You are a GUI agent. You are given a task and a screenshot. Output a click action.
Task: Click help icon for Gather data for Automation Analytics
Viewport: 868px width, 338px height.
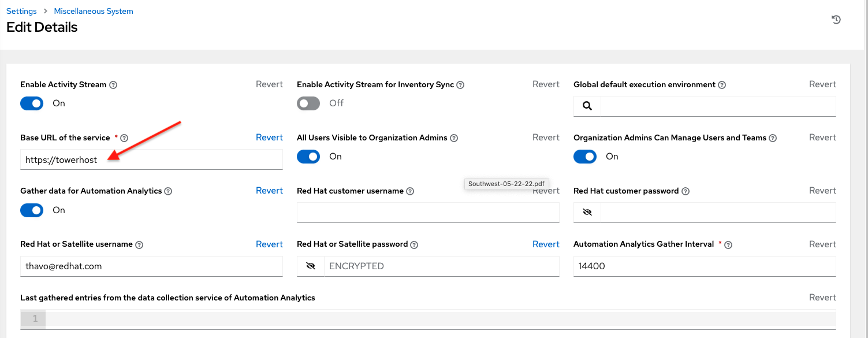click(x=168, y=191)
